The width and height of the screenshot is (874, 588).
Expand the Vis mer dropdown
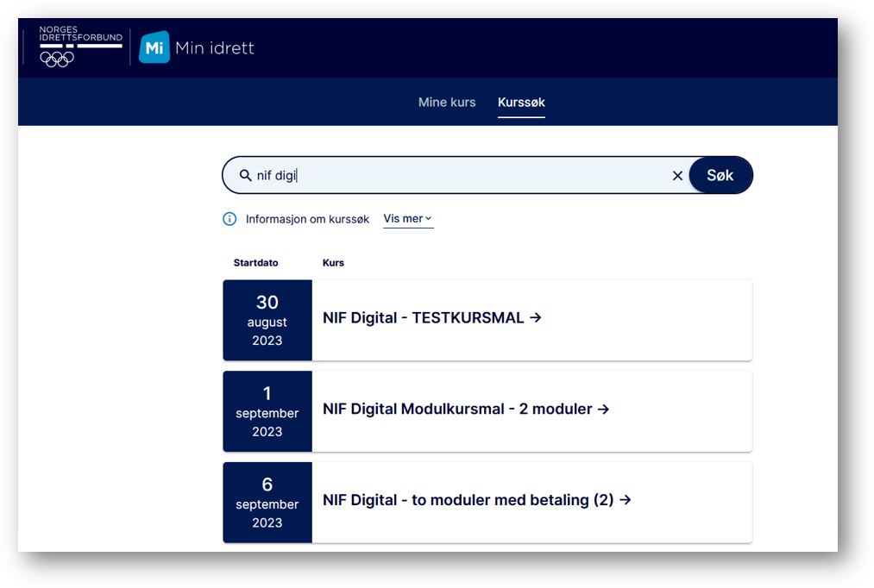[408, 219]
